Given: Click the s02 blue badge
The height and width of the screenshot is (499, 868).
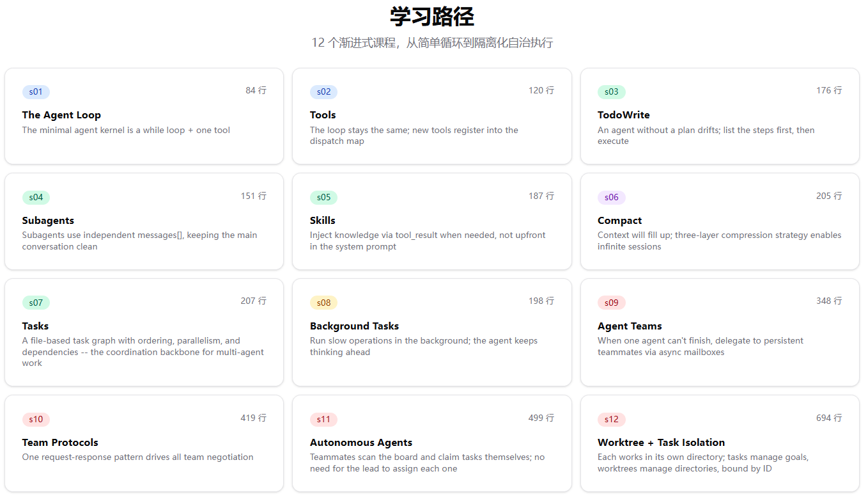Looking at the screenshot, I should (x=323, y=92).
